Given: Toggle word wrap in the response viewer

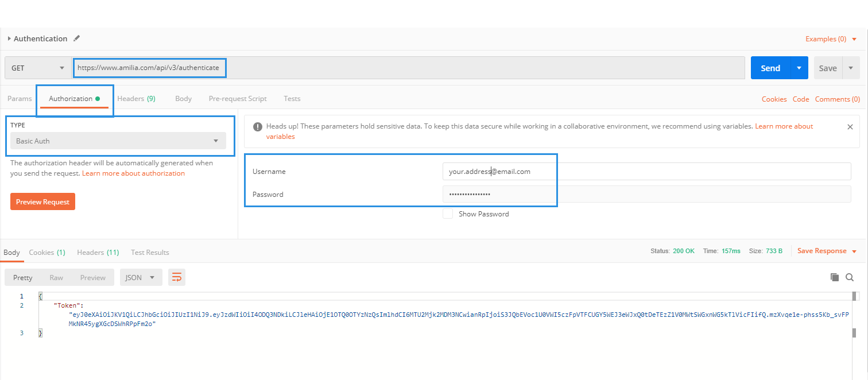Looking at the screenshot, I should pyautogui.click(x=176, y=277).
